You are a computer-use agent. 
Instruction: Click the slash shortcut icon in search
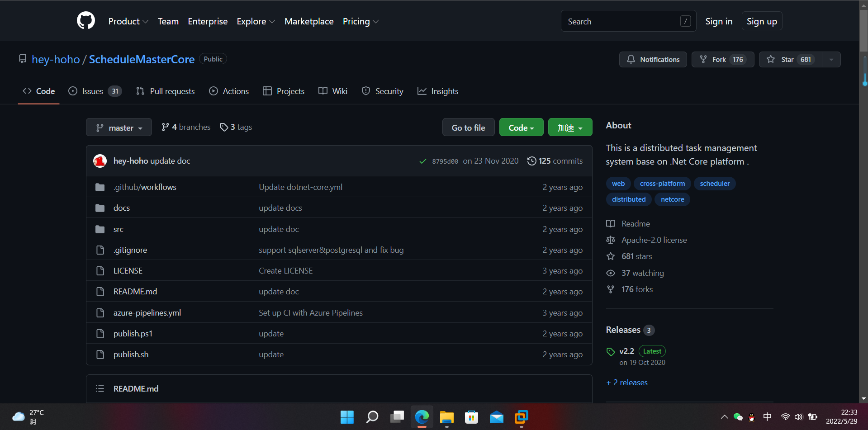[x=686, y=21]
